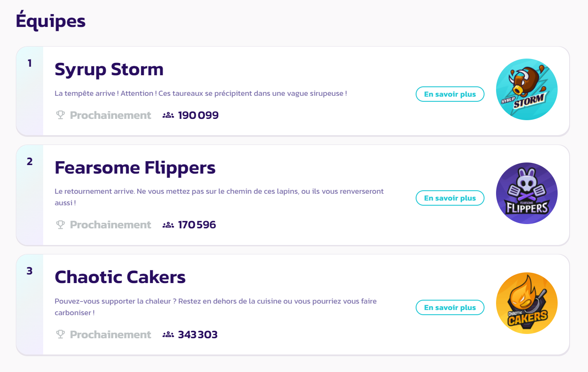This screenshot has width=588, height=372.
Task: Click the Chaotic Cakers flame logo
Action: point(526,303)
